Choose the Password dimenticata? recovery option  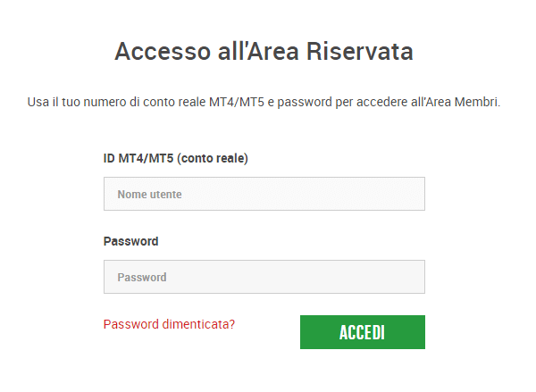pyautogui.click(x=169, y=324)
